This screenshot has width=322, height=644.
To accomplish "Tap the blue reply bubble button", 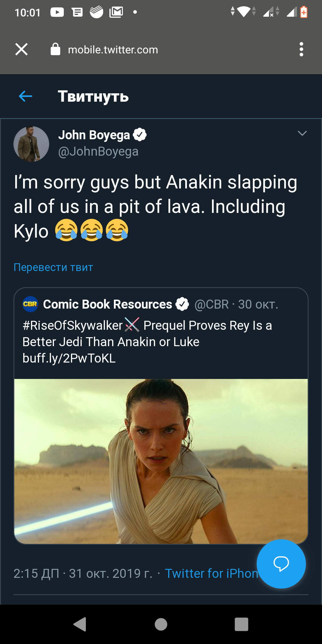I will (x=281, y=564).
